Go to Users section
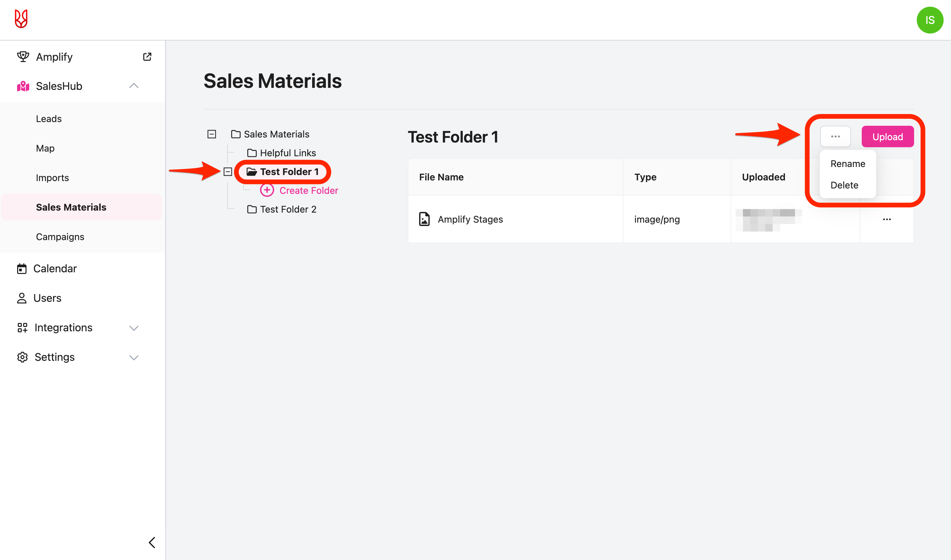This screenshot has height=560, width=951. click(47, 298)
